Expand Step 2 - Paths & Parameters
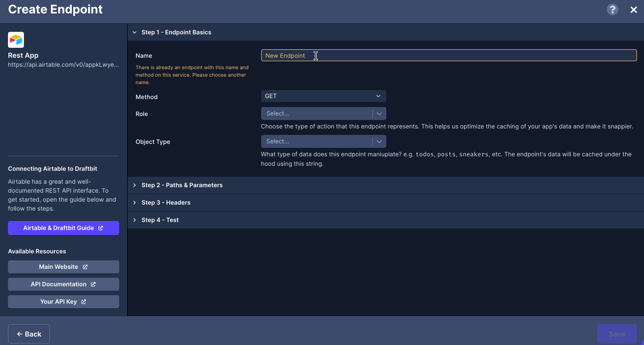 [x=386, y=185]
